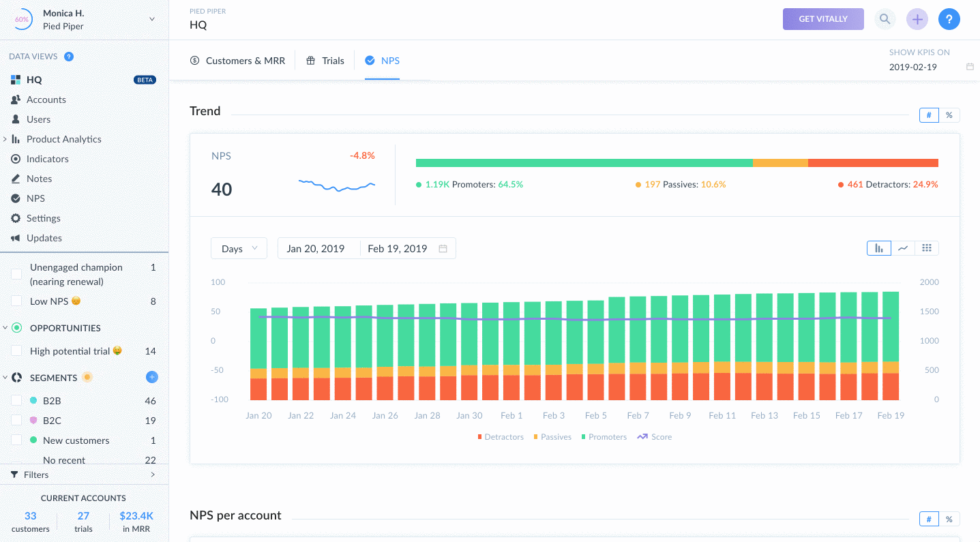
Task: Check the B2C segment checkbox
Action: pyautogui.click(x=16, y=421)
